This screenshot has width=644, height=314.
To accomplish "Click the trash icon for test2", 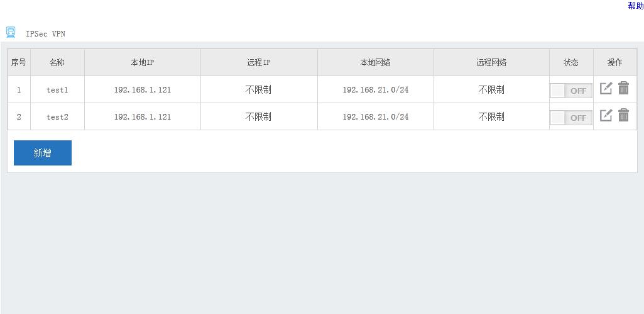I will 623,115.
